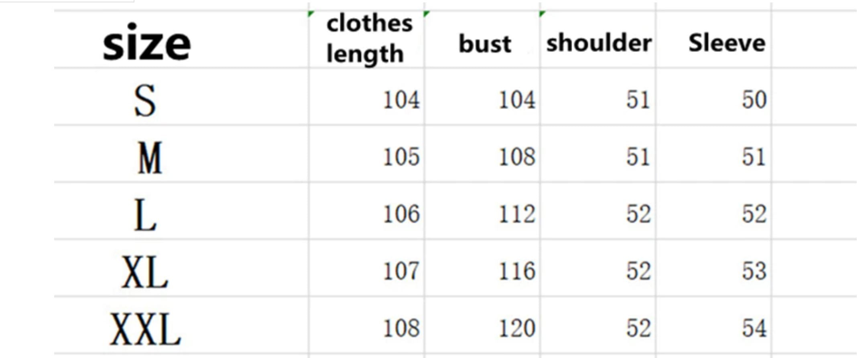The height and width of the screenshot is (358, 868).
Task: Click clothes length value 105 for M
Action: pos(401,156)
